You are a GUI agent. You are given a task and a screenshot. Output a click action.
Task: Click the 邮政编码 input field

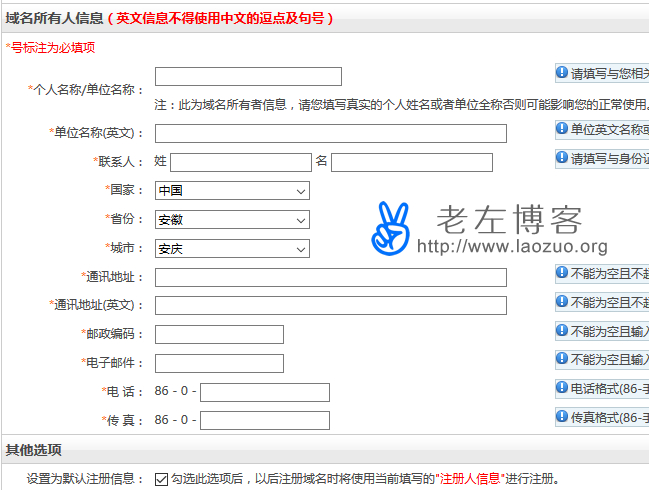[219, 335]
